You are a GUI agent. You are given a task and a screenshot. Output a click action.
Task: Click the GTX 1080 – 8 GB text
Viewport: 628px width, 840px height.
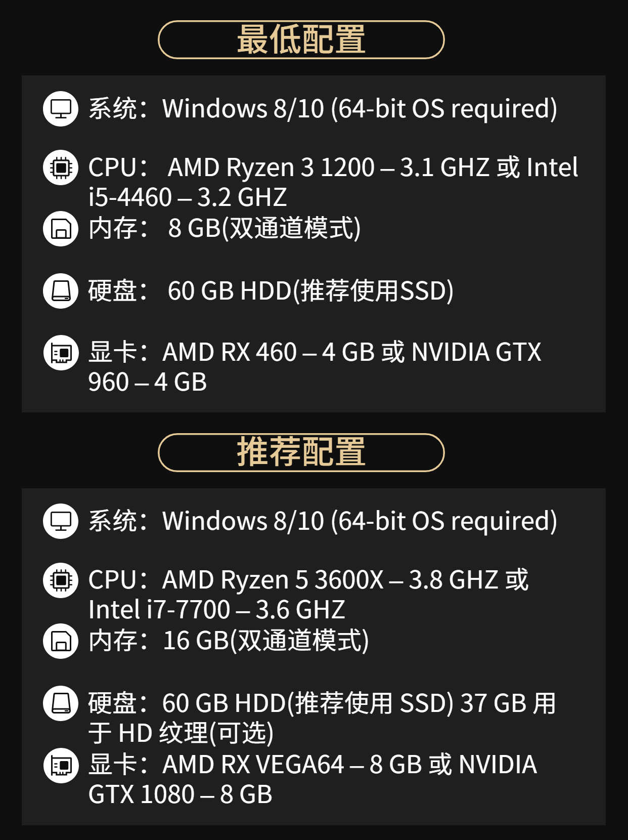pos(180,794)
